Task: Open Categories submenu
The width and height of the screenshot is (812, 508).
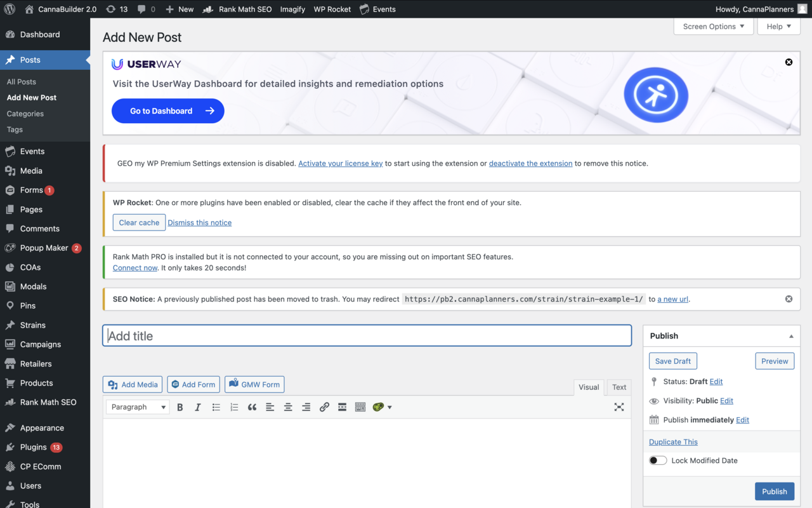Action: (x=25, y=114)
